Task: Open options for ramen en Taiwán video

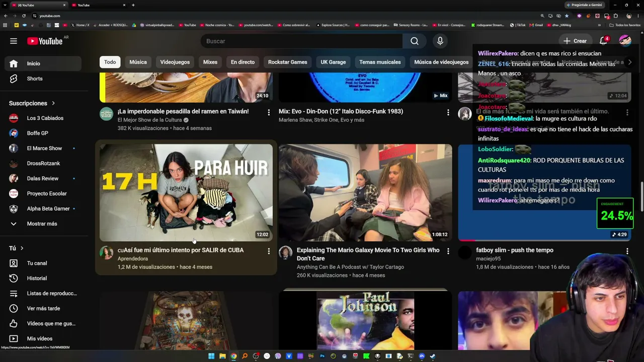Action: (269, 112)
